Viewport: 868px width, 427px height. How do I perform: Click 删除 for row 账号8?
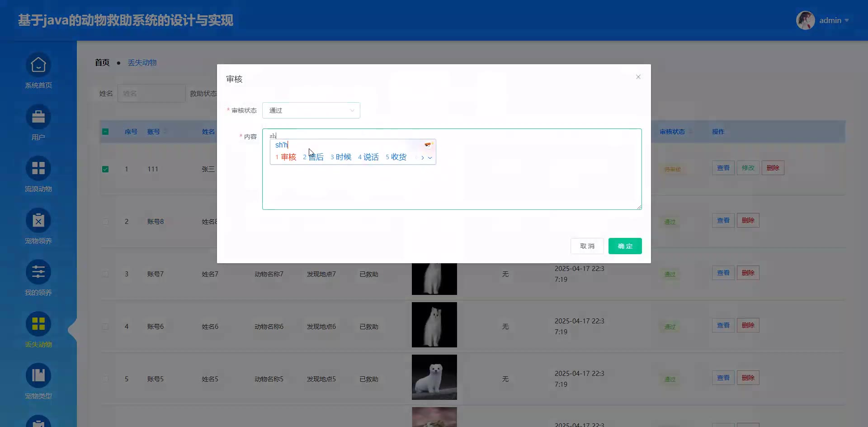(x=748, y=220)
